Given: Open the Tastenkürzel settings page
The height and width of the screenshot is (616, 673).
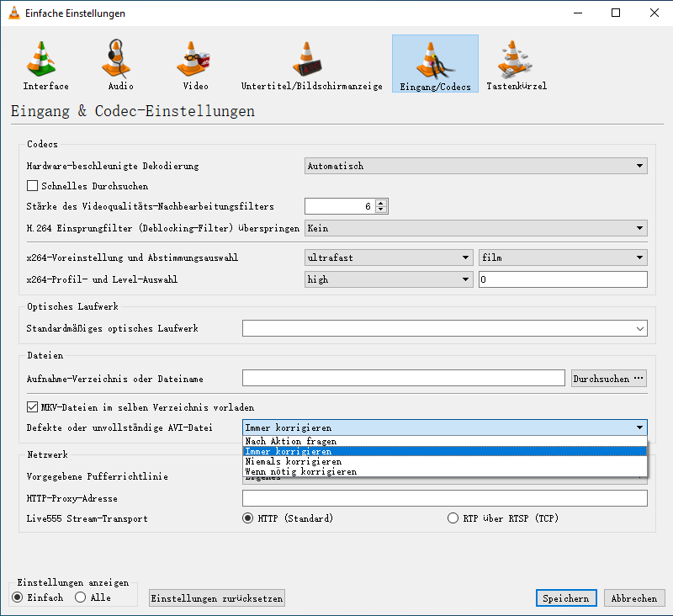Looking at the screenshot, I should pos(515,63).
